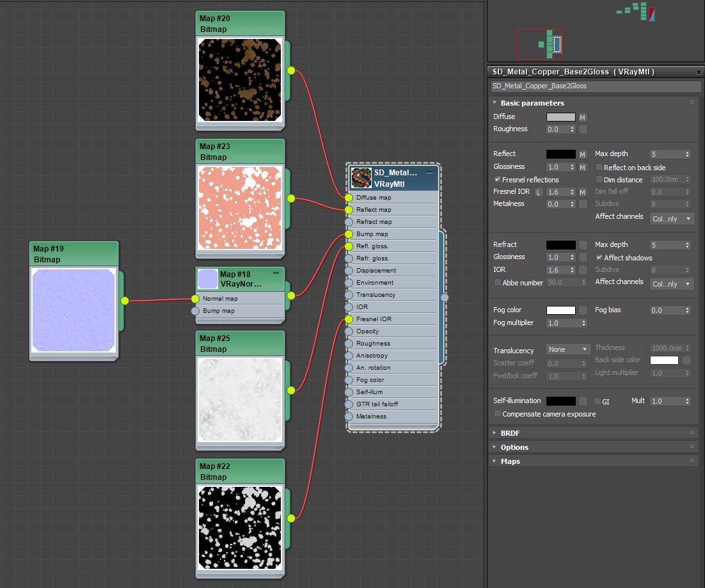
Task: Click the Environment input socket
Action: 349,283
